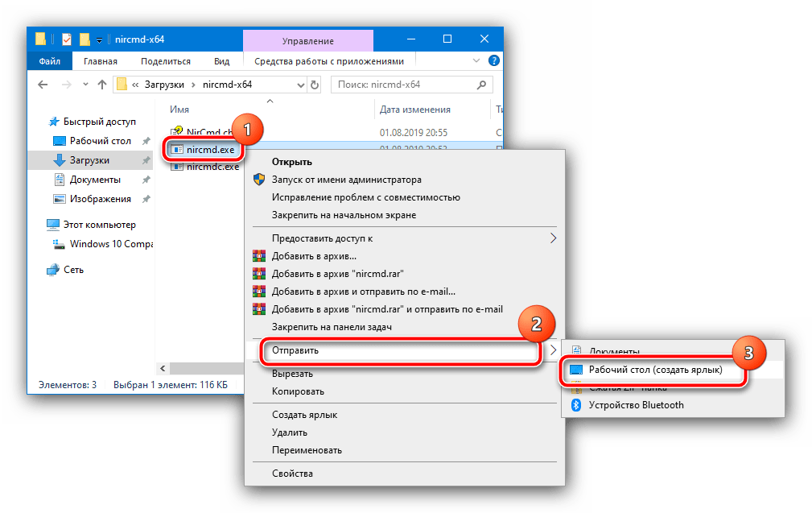Screen dimensions: 812x513
Task: Choose Отправить in context menu
Action: coord(295,350)
